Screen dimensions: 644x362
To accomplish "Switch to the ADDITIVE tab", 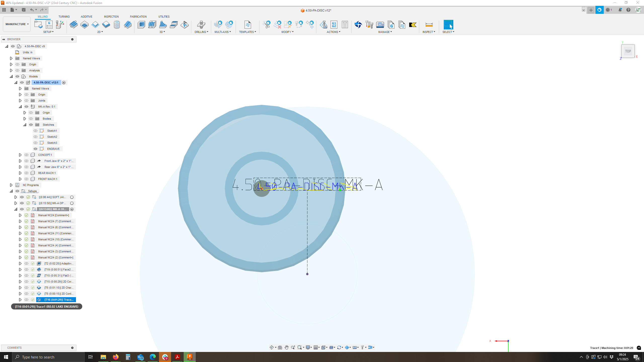I will 86,17.
